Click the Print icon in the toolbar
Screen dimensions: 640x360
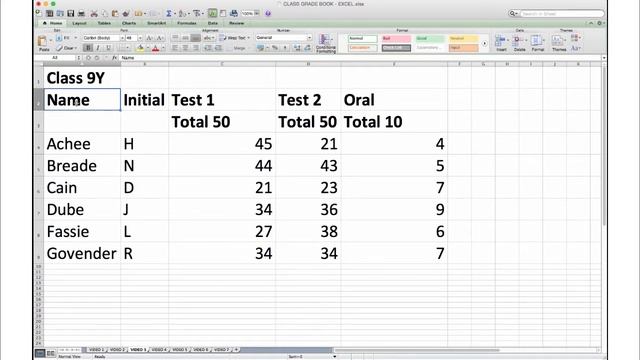pos(81,13)
